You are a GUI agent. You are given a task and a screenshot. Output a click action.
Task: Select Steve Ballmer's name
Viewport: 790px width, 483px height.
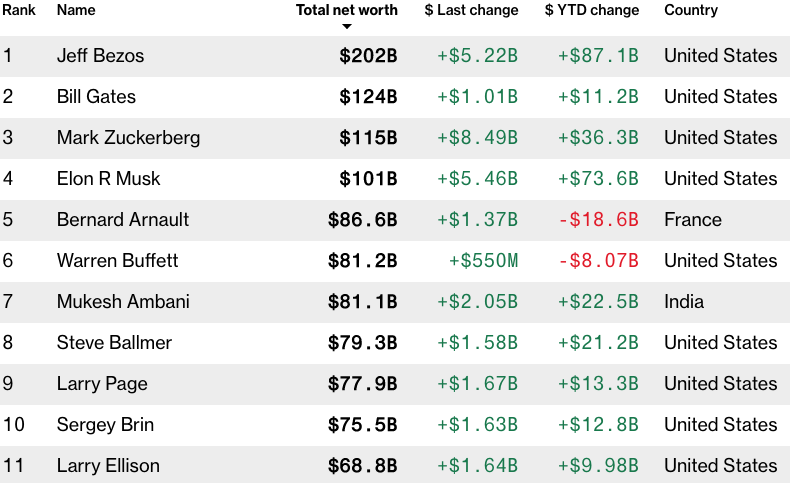pos(114,343)
